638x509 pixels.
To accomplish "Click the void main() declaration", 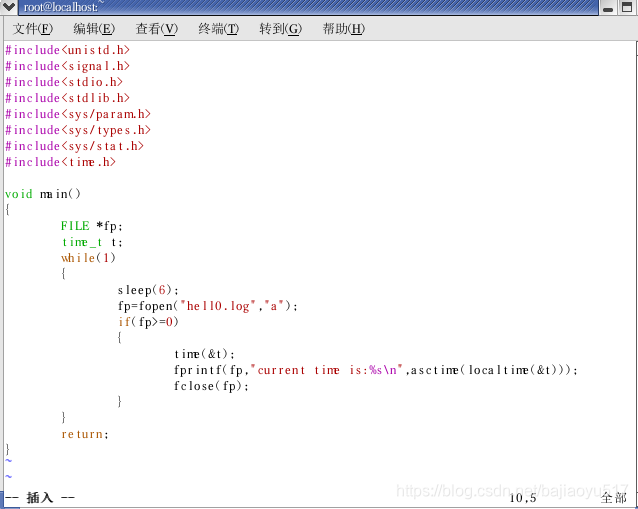I will (43, 194).
